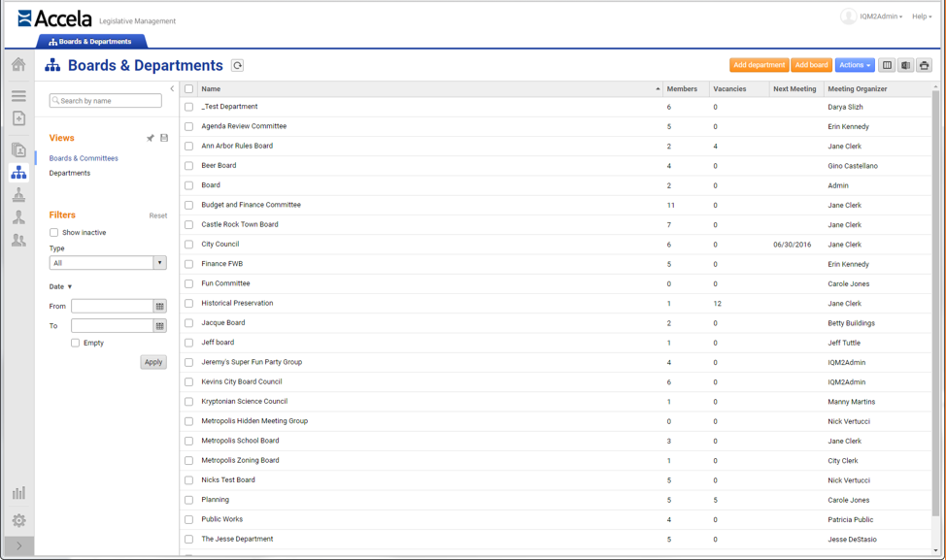
Task: Enable Show inactive filter
Action: [x=54, y=232]
